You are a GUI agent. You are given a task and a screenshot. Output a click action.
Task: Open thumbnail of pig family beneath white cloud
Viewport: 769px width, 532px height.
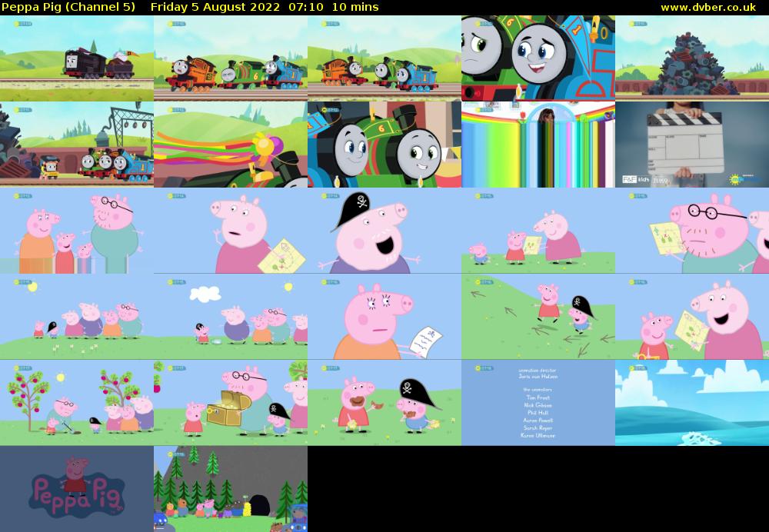[x=231, y=317]
